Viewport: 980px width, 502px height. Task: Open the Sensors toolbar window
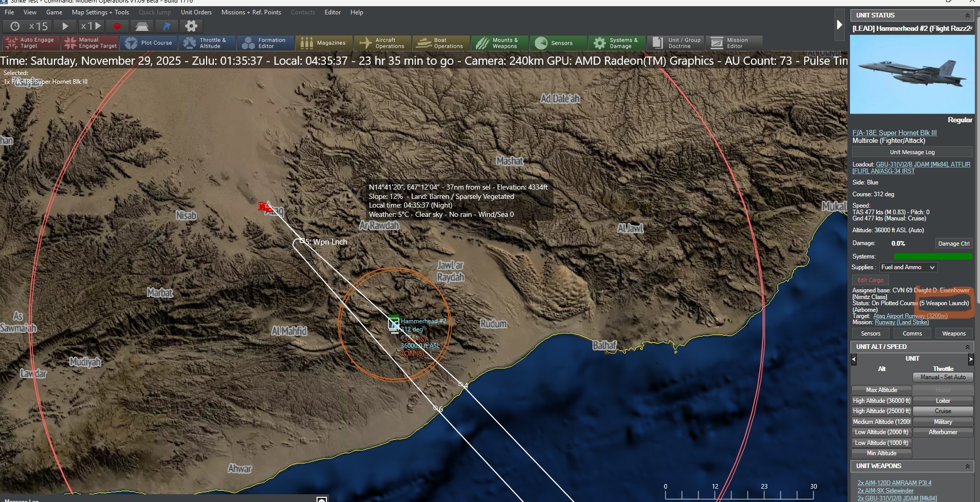point(559,43)
